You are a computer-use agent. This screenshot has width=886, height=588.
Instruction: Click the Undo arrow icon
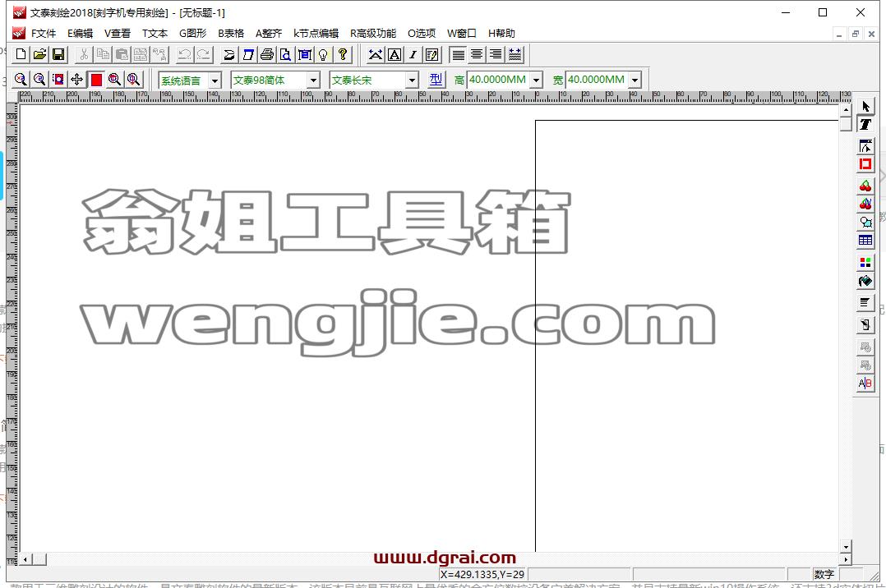[184, 55]
